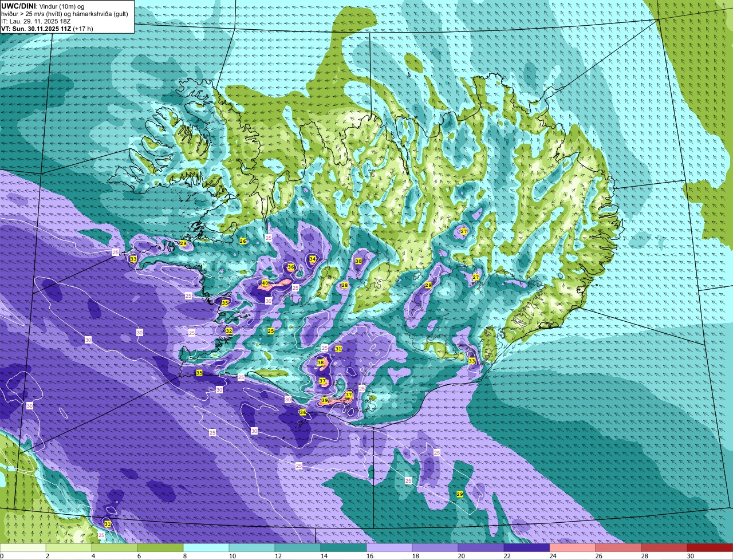
Task: Pick the 26–28 m/s legend swatch
Action: coord(618,548)
